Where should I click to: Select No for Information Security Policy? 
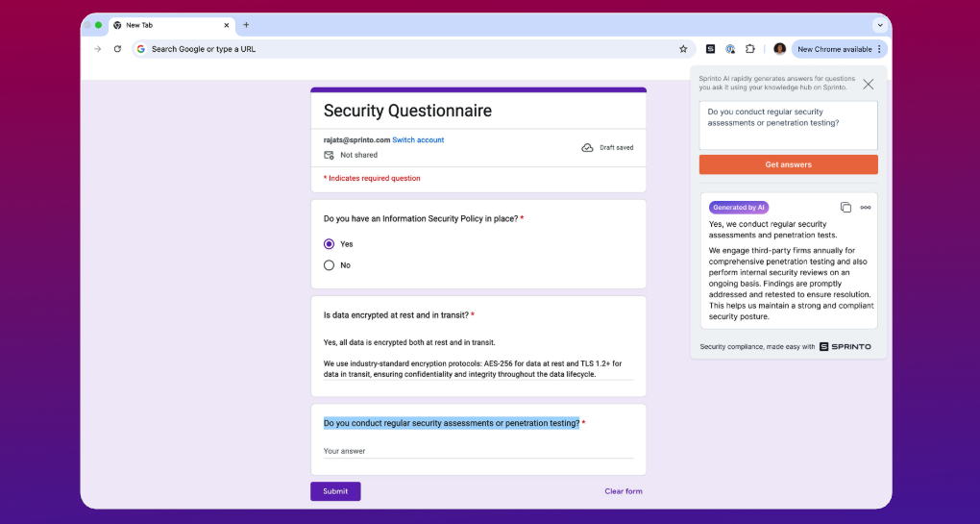330,265
